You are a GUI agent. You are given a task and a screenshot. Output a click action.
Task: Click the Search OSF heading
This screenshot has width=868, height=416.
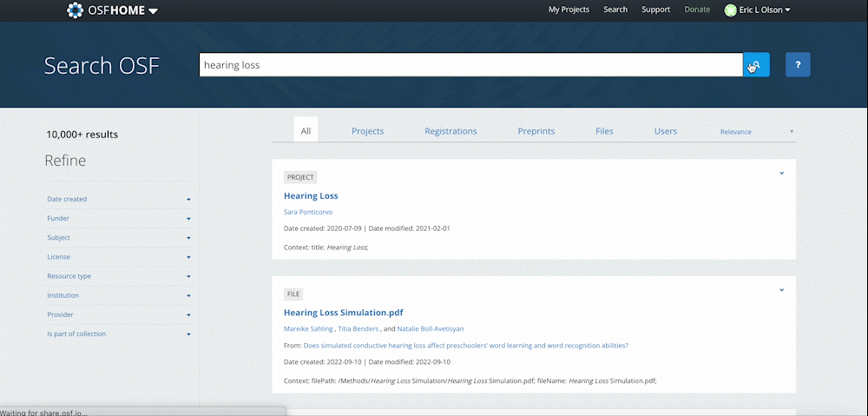point(102,65)
